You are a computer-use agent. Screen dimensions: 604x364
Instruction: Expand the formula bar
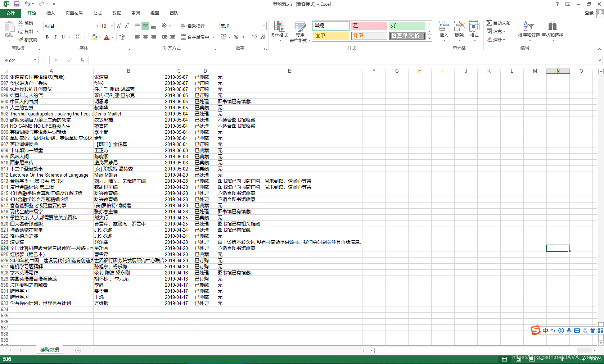(600, 60)
